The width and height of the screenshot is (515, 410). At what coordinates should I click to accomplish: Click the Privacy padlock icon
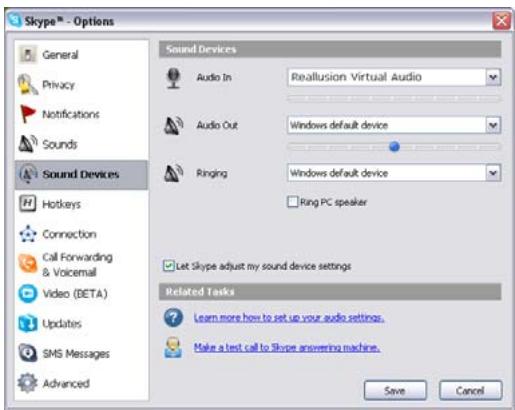click(27, 84)
